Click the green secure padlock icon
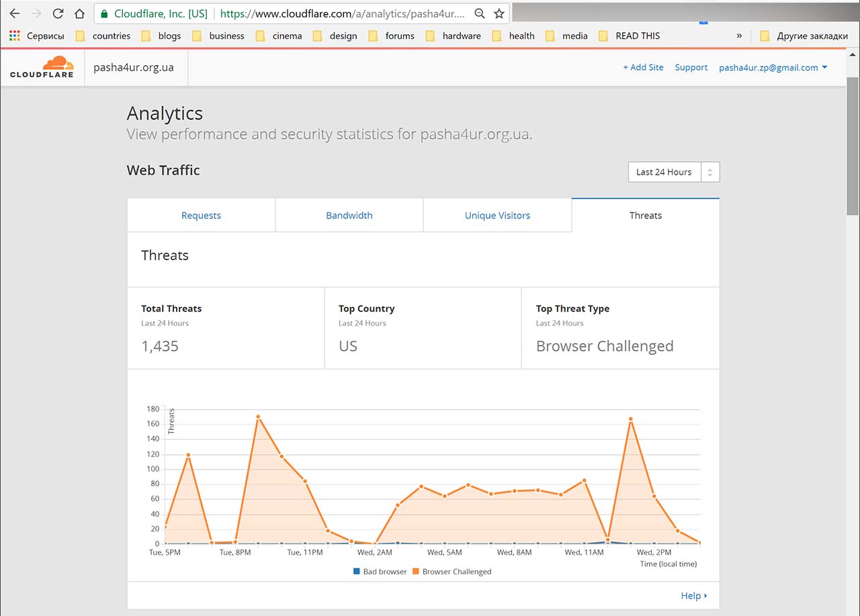This screenshot has width=860, height=616. pos(104,13)
